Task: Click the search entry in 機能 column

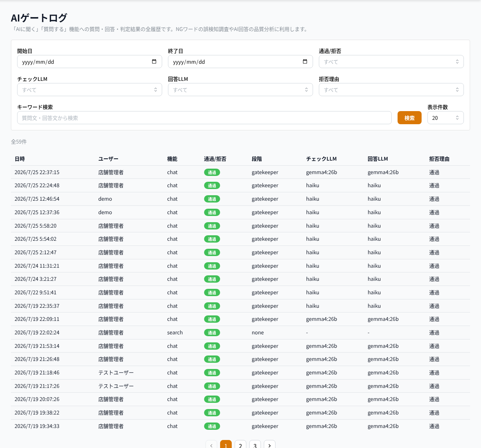Action: pos(175,333)
